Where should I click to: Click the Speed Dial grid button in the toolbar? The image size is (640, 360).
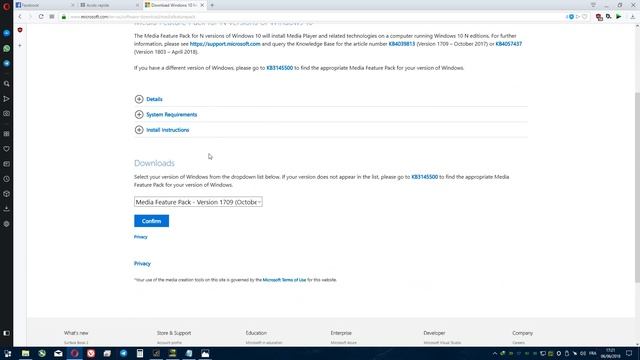pyautogui.click(x=52, y=17)
